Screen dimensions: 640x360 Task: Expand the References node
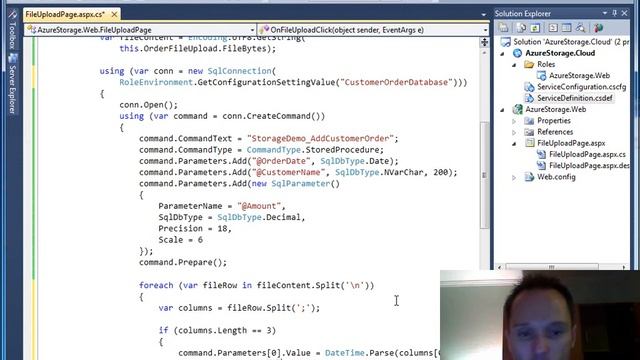pos(514,132)
